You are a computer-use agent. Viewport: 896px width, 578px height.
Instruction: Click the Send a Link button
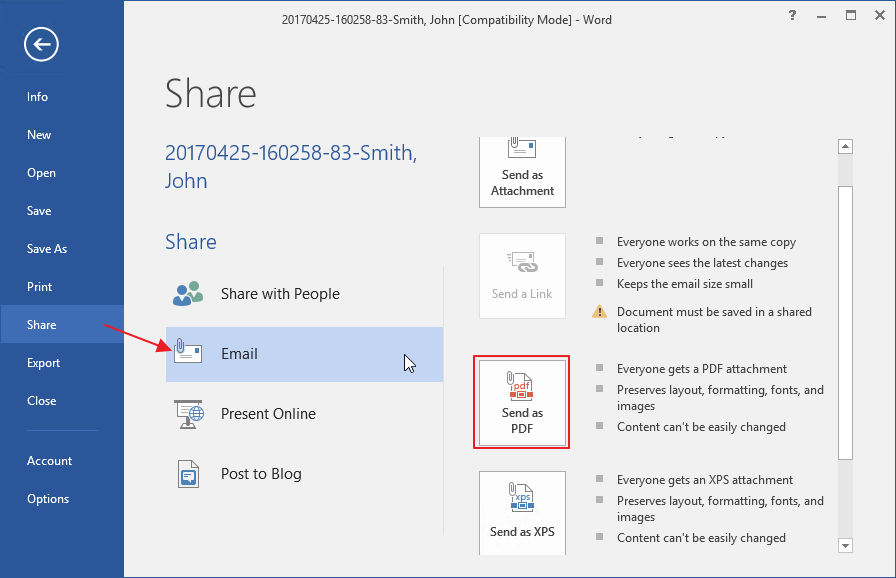click(522, 276)
